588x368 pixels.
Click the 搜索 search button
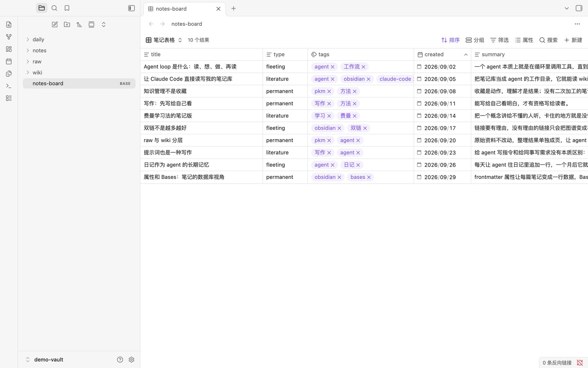tap(548, 40)
